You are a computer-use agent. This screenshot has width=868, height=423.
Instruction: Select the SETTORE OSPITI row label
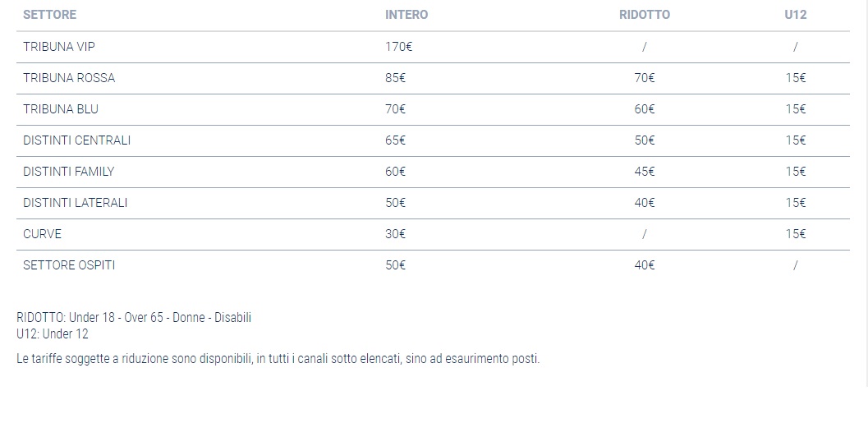coord(69,265)
